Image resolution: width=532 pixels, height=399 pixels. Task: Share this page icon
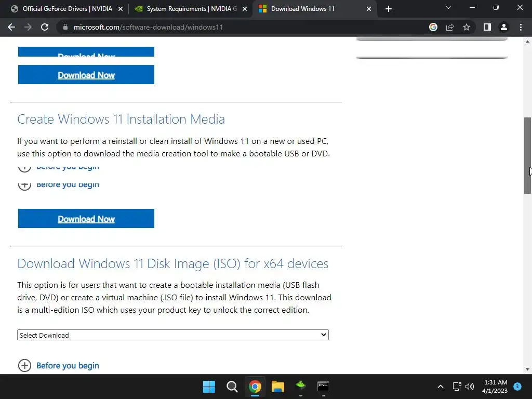(450, 27)
